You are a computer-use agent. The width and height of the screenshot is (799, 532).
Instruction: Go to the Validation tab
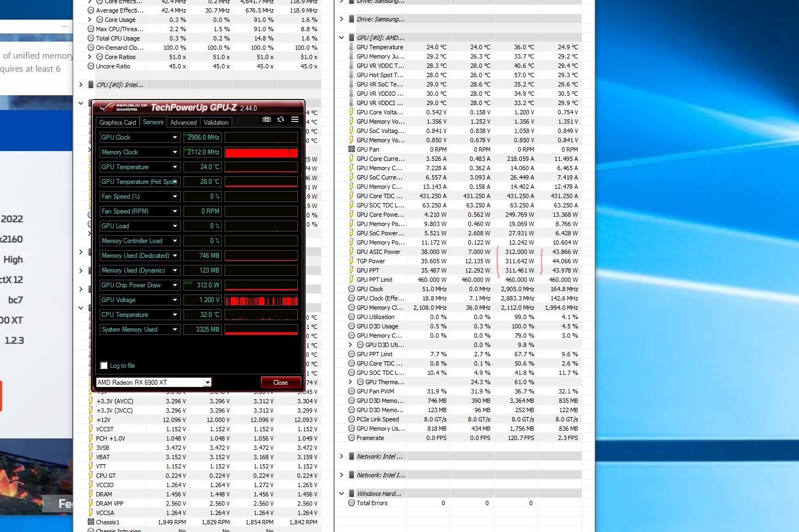click(216, 123)
